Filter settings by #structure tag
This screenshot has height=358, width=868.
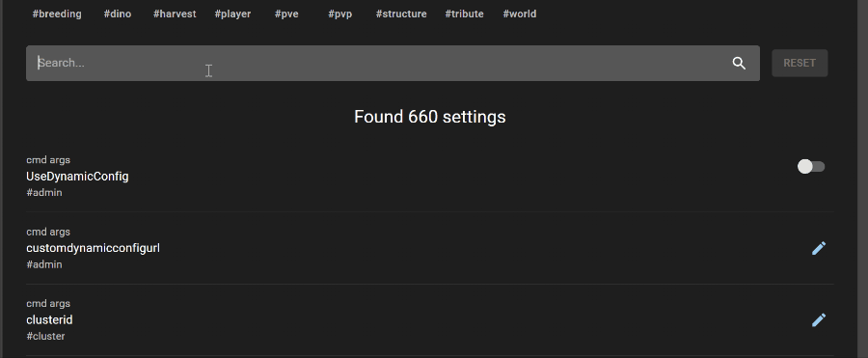[x=401, y=14]
